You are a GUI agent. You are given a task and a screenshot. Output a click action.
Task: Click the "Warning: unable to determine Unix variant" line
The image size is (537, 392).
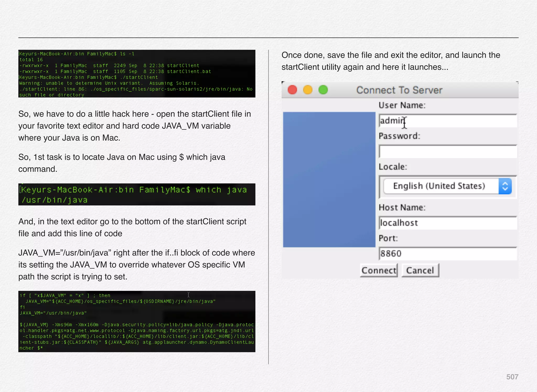109,83
